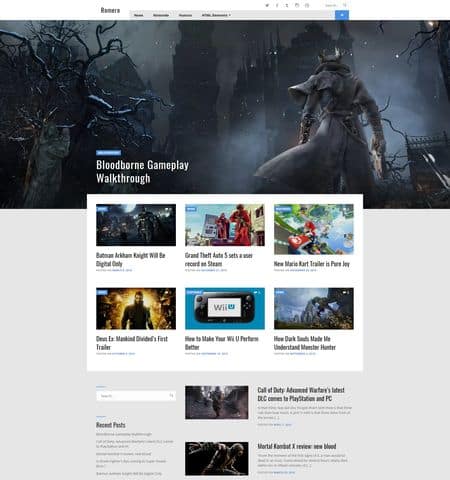This screenshot has width=450, height=480.
Task: Open Call of Duty link in Recent Posts
Action: 135,444
